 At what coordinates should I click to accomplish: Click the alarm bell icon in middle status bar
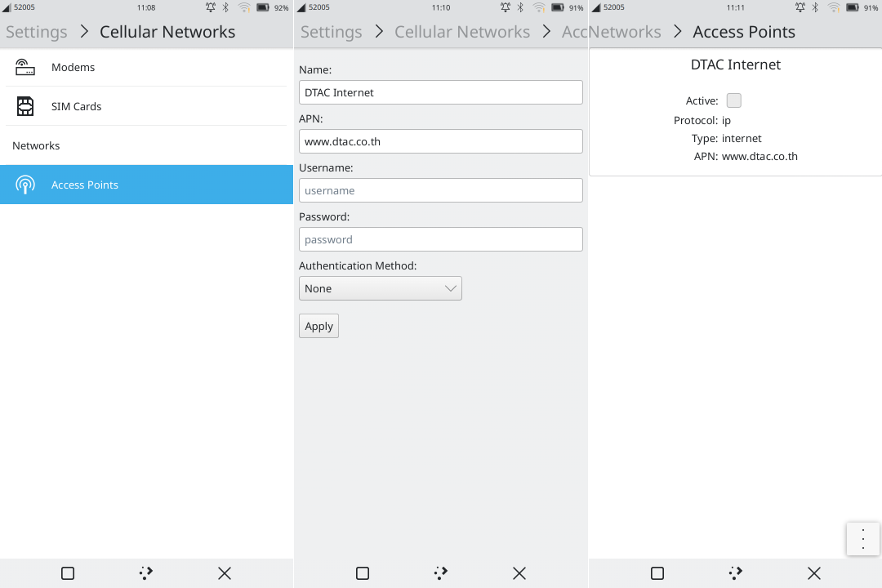tap(506, 7)
